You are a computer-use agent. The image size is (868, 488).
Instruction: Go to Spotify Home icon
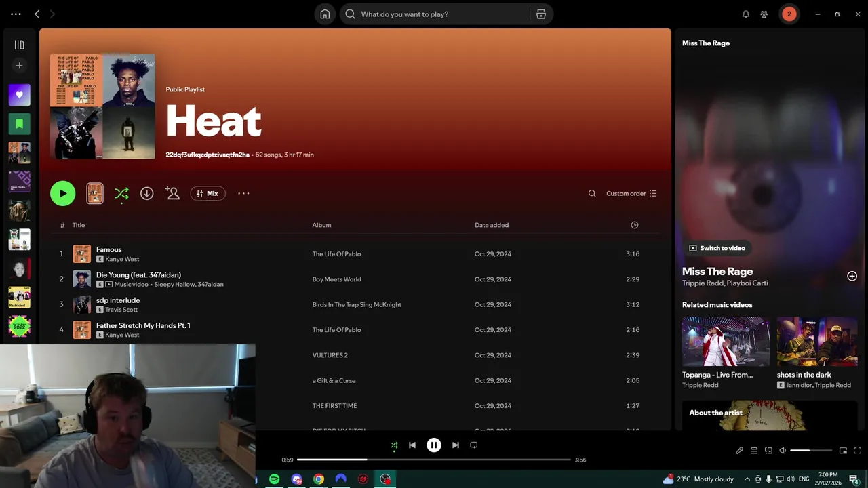[325, 14]
